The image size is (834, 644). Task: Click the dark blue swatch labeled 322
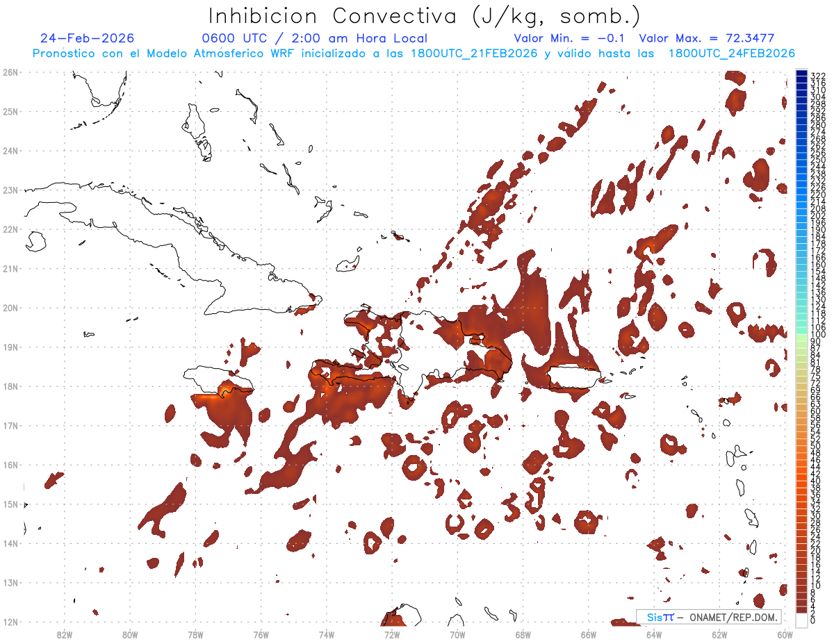tap(802, 74)
